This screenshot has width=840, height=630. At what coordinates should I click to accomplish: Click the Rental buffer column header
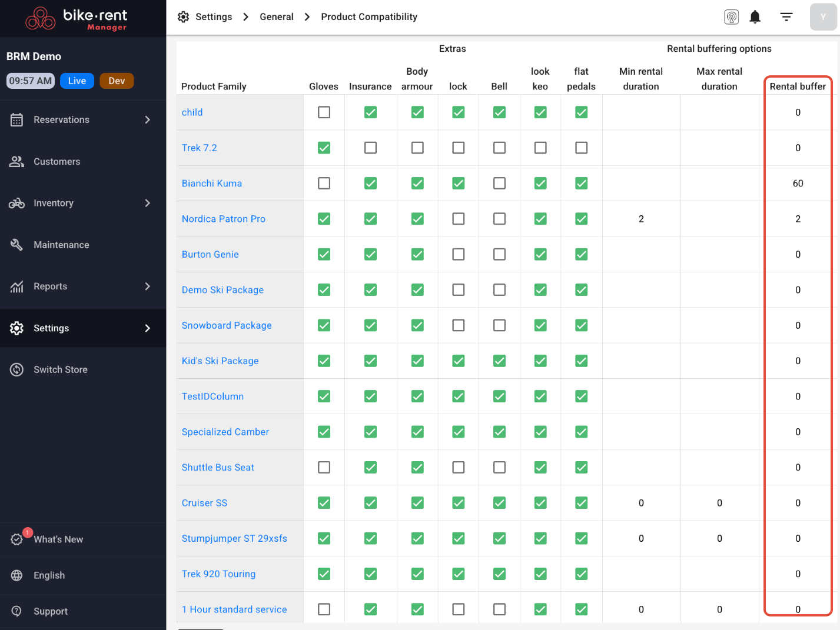pyautogui.click(x=798, y=86)
